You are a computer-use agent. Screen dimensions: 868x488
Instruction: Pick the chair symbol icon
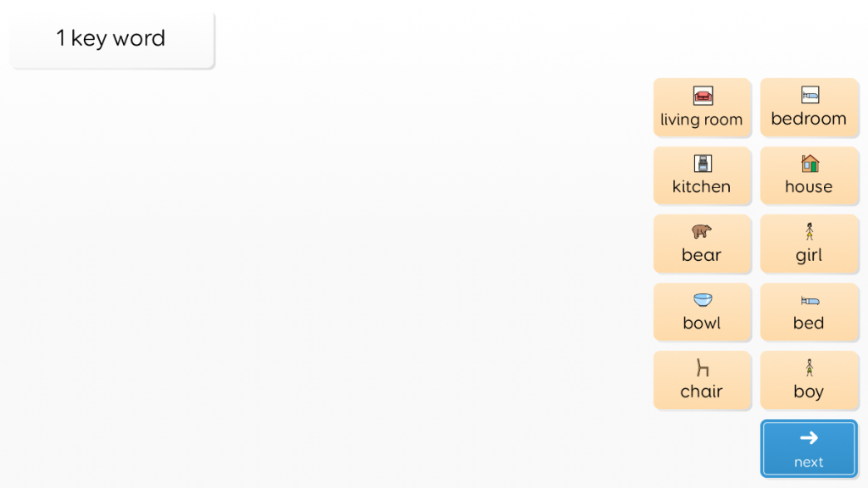(703, 368)
